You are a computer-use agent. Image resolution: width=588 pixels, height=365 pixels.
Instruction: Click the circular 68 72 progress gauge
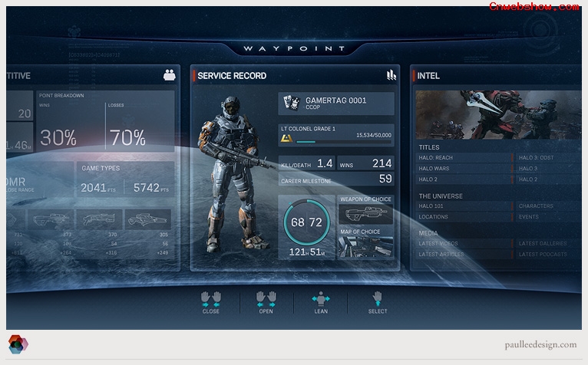(307, 222)
